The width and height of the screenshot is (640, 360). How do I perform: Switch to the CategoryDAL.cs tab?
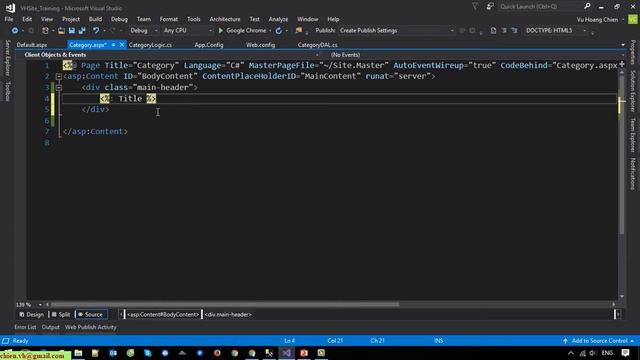[318, 45]
